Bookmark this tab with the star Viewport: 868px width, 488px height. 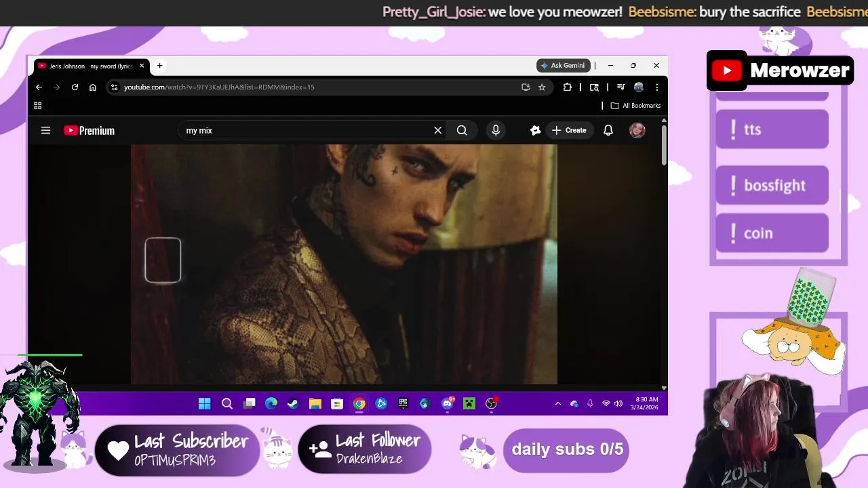542,87
